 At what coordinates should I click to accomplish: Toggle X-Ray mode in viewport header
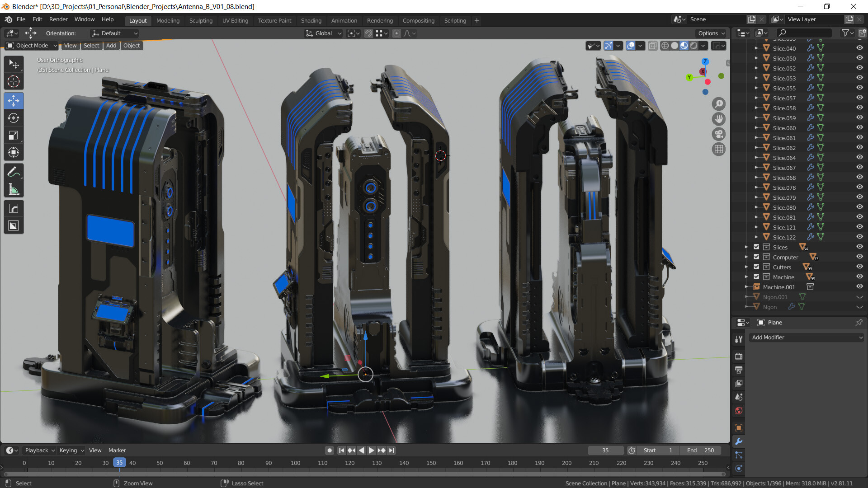(652, 46)
